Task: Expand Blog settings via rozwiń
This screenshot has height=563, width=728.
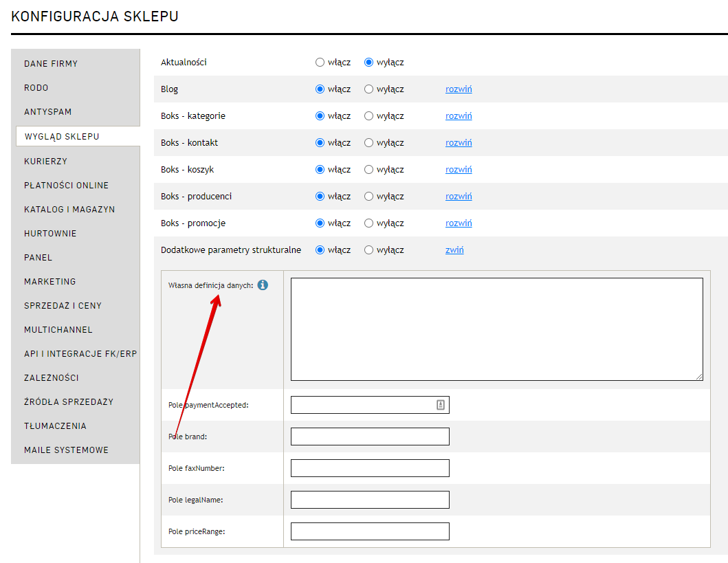Action: [459, 89]
